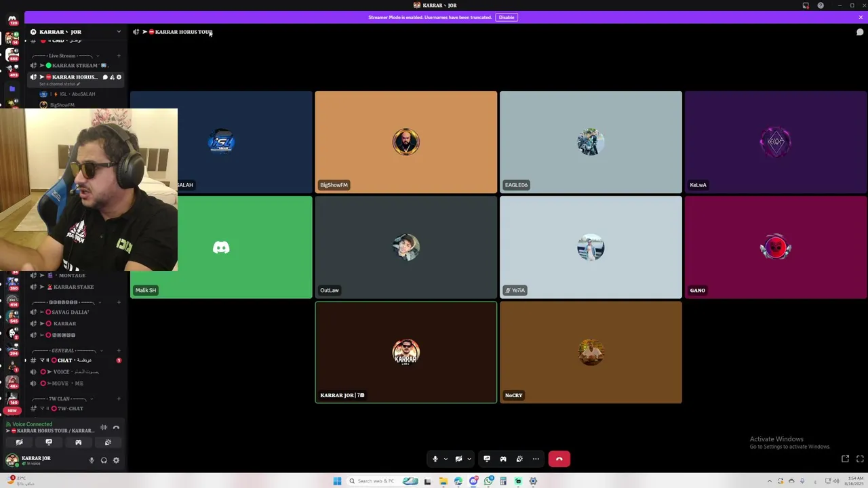The image size is (868, 488).
Task: Disconnect from voice in the sidebar panel
Action: [x=116, y=428]
